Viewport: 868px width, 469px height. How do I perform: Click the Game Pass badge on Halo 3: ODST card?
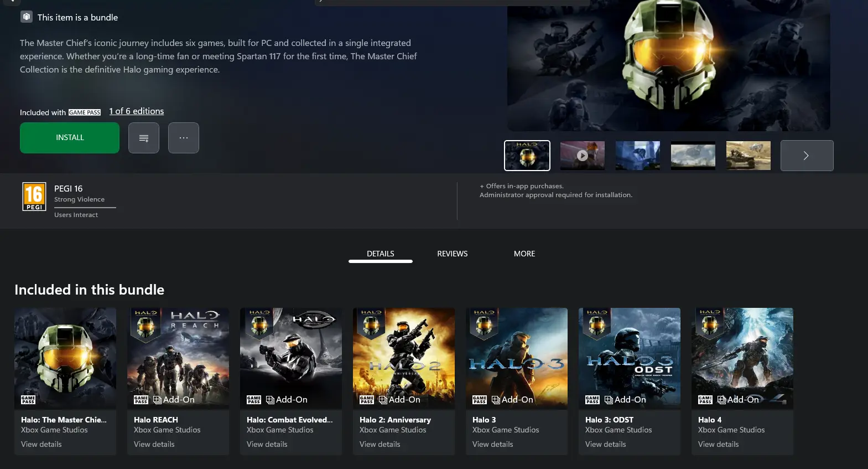pos(592,400)
